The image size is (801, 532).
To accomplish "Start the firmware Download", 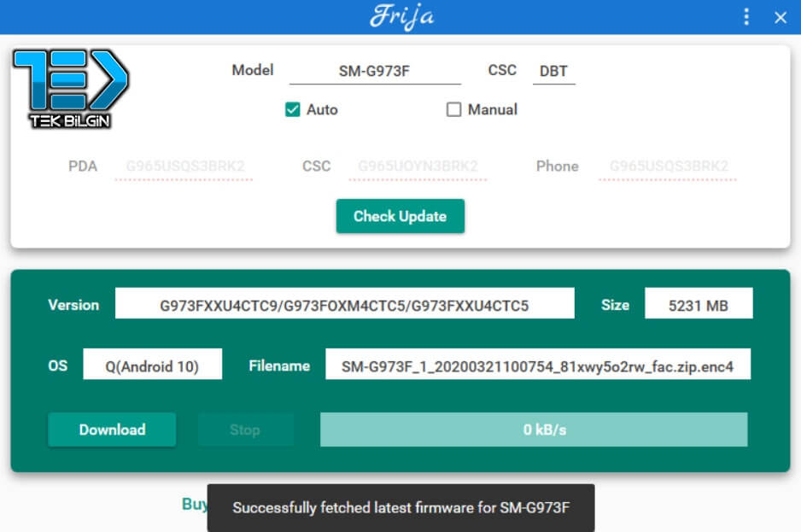I will 112,430.
